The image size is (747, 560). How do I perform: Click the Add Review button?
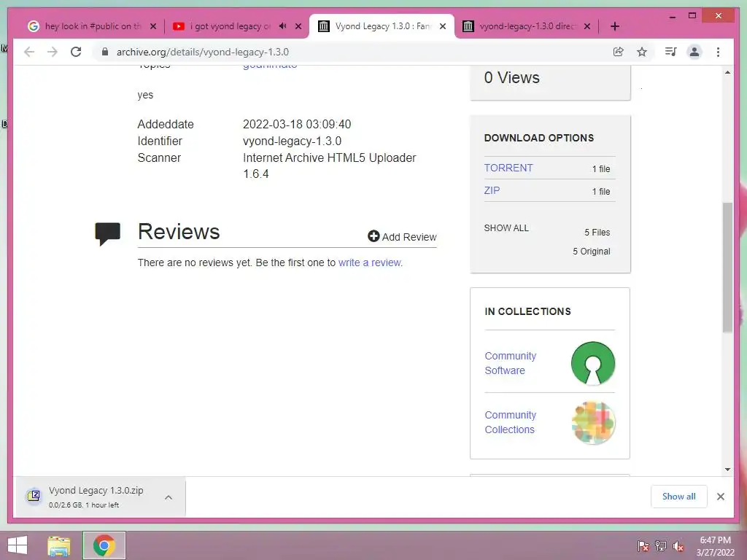(x=402, y=237)
